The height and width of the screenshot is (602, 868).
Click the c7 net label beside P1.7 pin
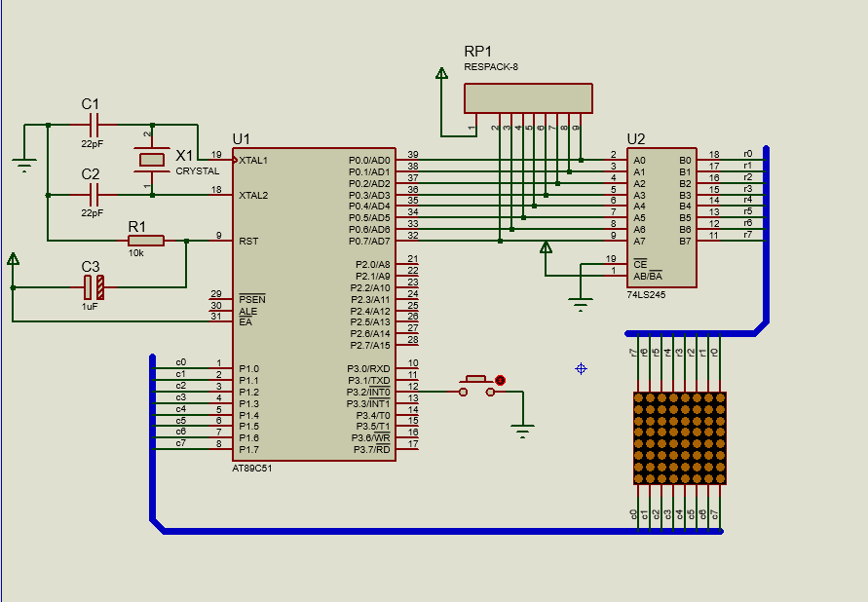pos(181,442)
